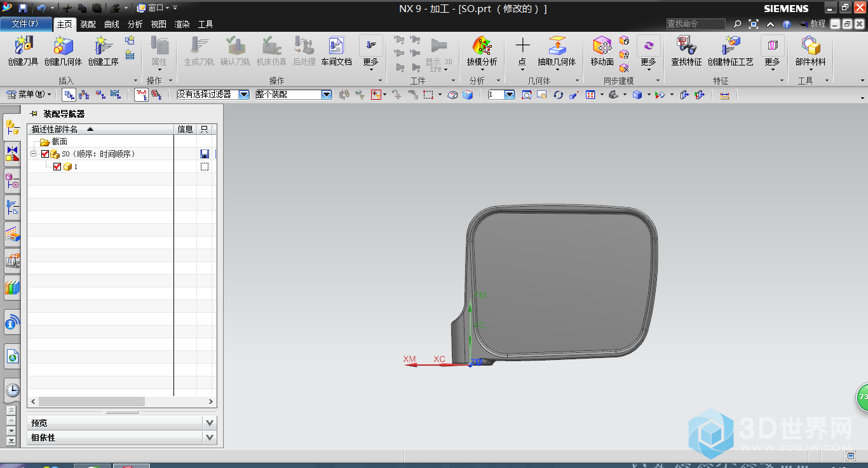Collapse the SO assembly tree node

[x=34, y=154]
